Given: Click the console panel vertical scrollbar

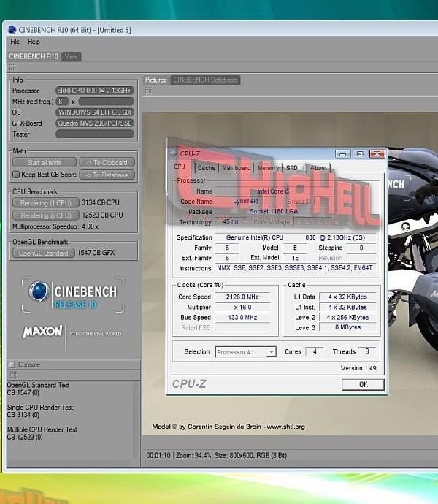Looking at the screenshot, I should point(136,421).
